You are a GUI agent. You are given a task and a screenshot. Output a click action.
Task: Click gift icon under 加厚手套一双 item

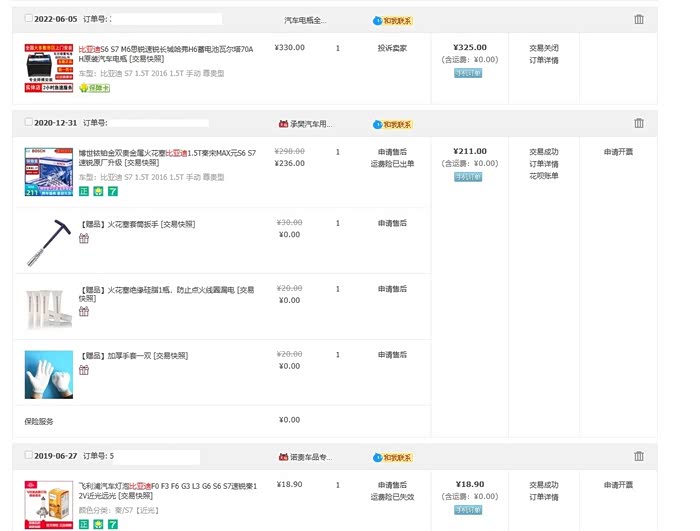[x=84, y=369]
